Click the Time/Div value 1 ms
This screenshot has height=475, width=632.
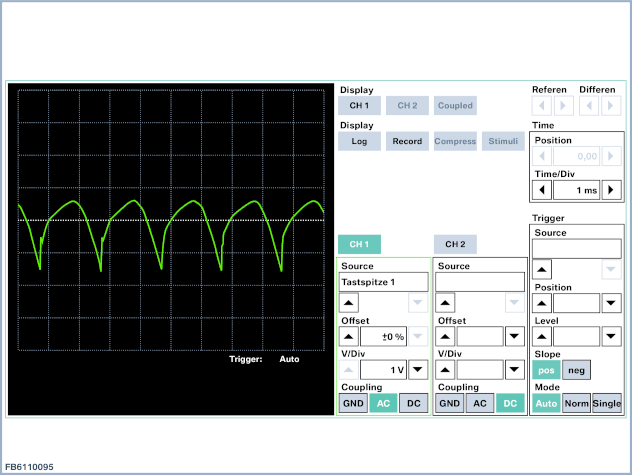tap(576, 190)
